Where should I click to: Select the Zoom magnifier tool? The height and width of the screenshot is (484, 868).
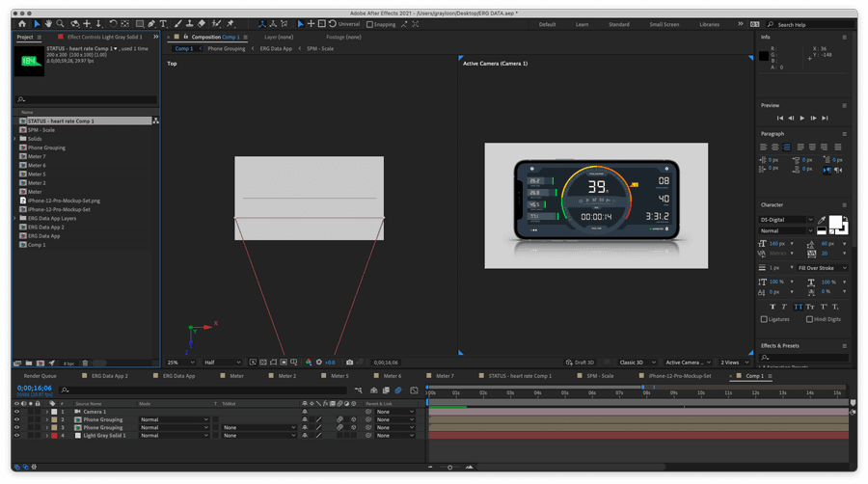pyautogui.click(x=60, y=24)
